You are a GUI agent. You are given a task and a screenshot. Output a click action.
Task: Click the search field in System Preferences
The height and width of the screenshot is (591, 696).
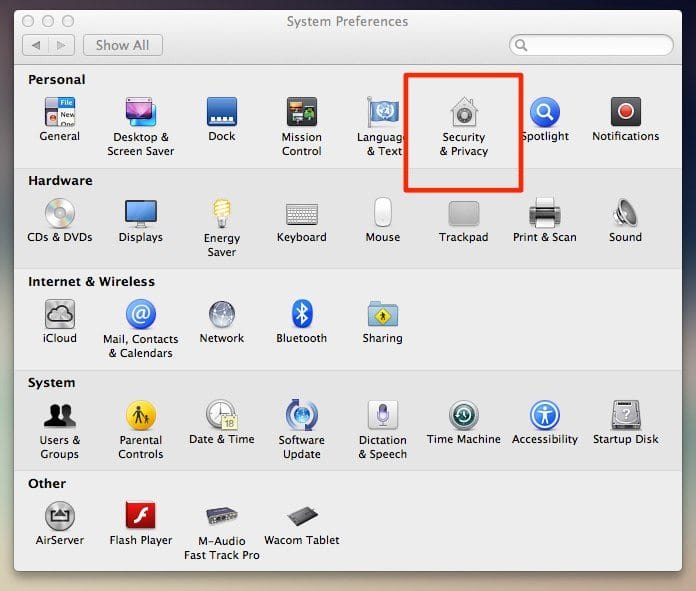(591, 45)
